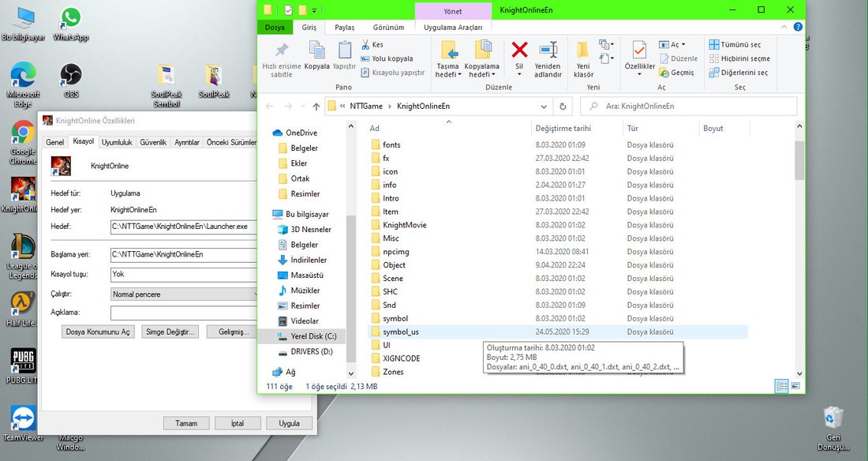The image size is (868, 461).
Task: Click the explorer help question icon
Action: (x=798, y=27)
